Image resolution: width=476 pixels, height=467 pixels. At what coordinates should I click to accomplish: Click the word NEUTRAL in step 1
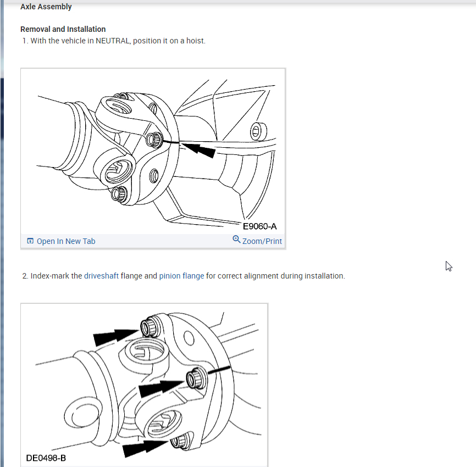[x=113, y=41]
